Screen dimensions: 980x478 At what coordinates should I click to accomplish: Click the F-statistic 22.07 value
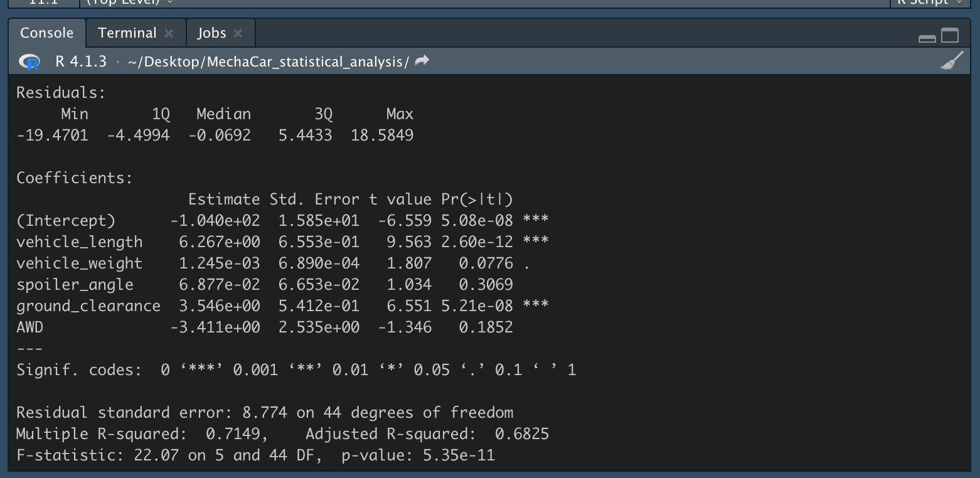[x=156, y=455]
